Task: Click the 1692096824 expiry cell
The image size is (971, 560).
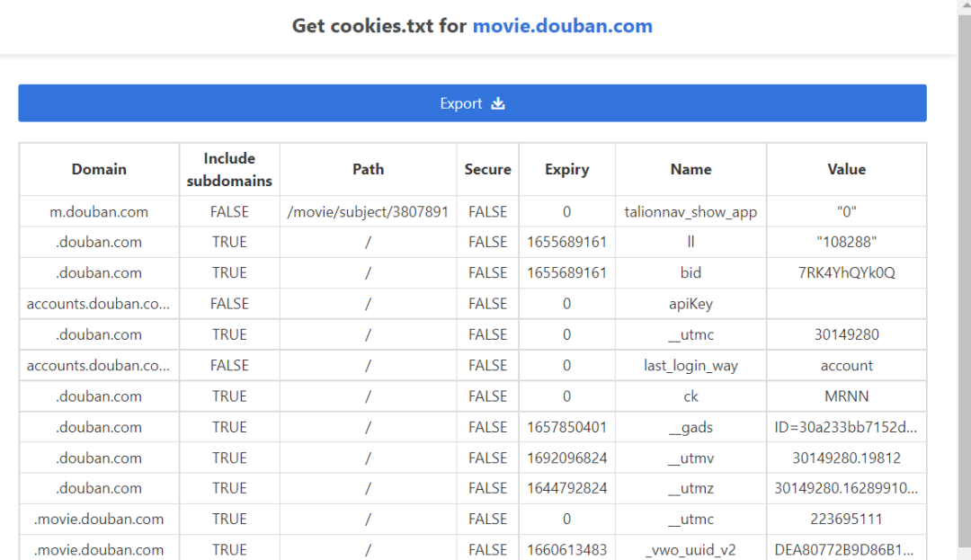Action: coord(567,458)
